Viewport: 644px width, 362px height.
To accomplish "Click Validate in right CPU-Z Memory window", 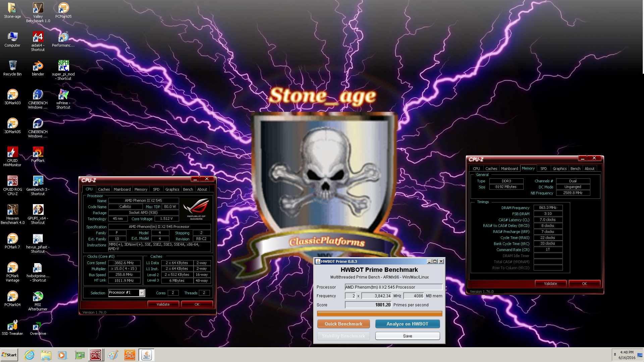I will click(x=550, y=284).
